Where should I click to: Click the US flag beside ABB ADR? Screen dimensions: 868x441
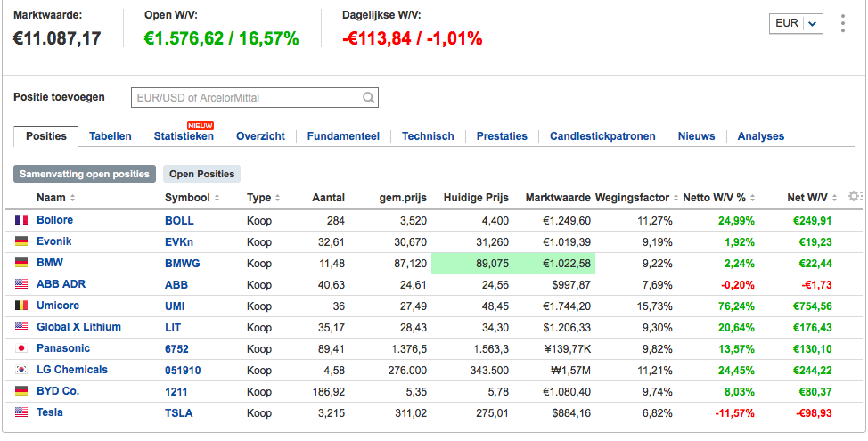click(21, 284)
